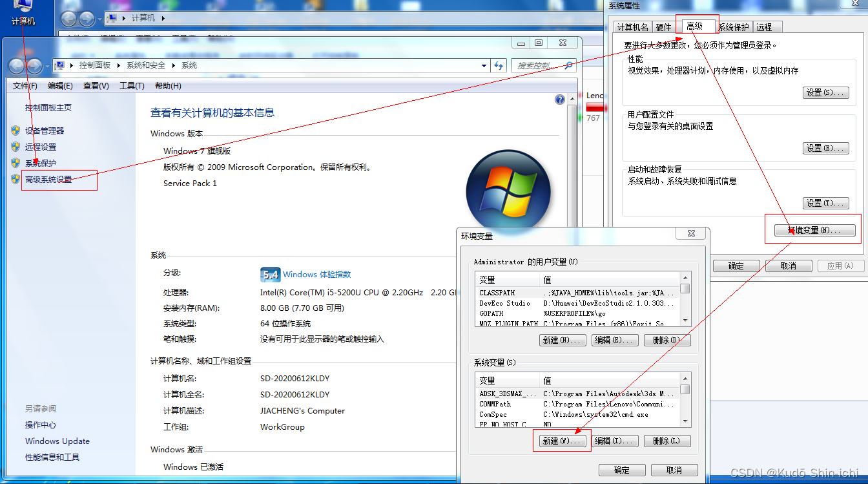Open 设备管理器 link
868x484 pixels.
pyautogui.click(x=45, y=131)
